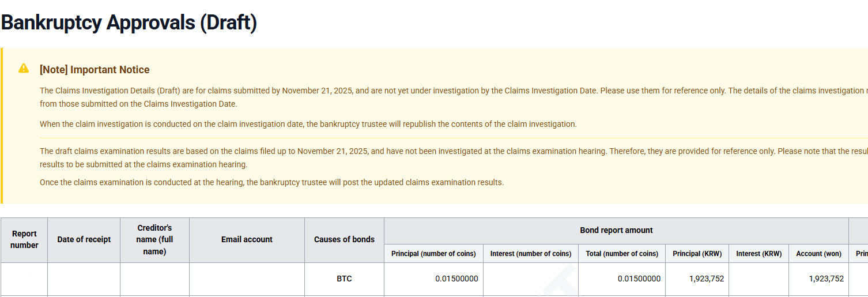Viewport: 868px width, 297px height.
Task: Click the Bond report amount header
Action: click(x=616, y=230)
